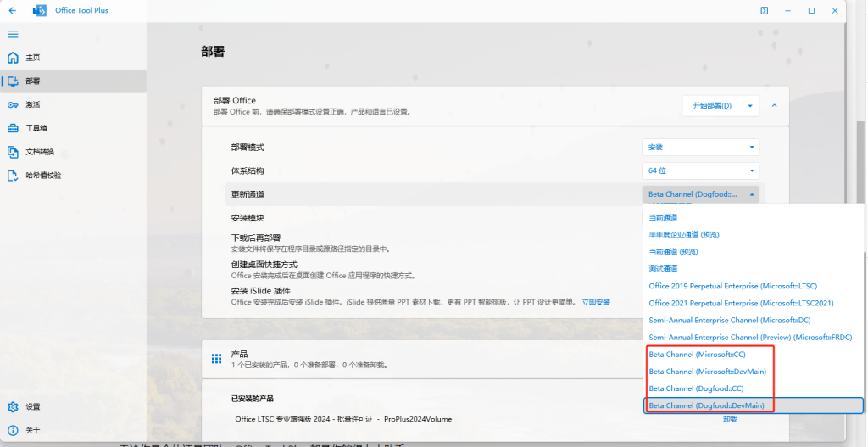Click the info icon beside 关于
Image resolution: width=868 pixels, height=447 pixels.
click(x=13, y=430)
